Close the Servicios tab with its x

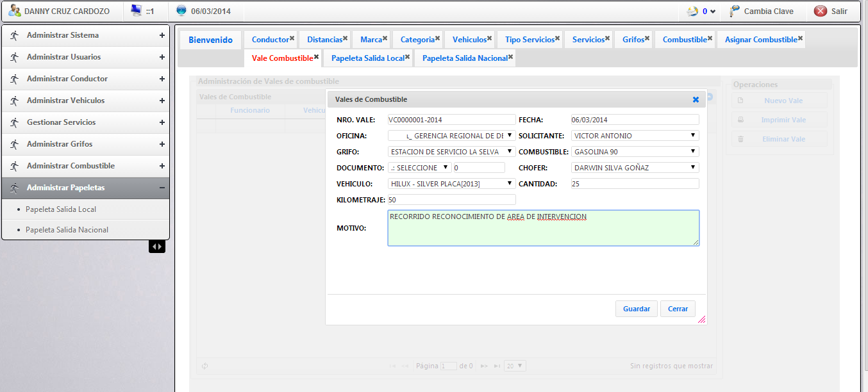608,38
